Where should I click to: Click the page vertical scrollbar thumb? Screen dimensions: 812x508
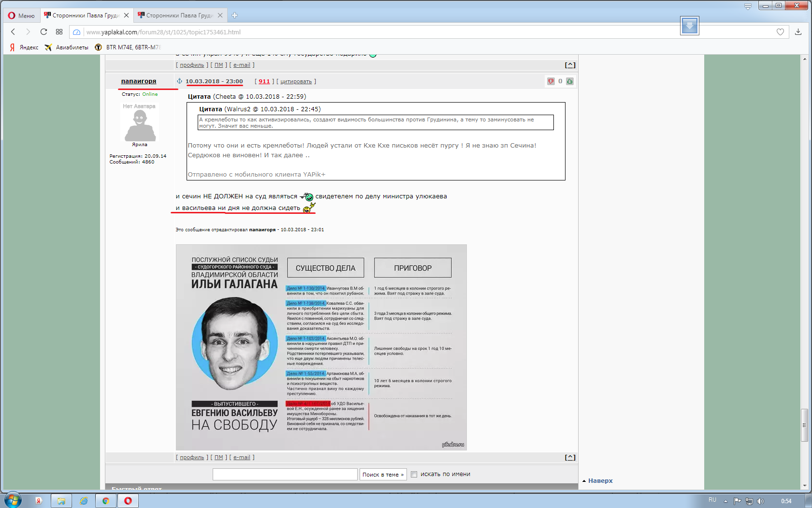pyautogui.click(x=804, y=425)
